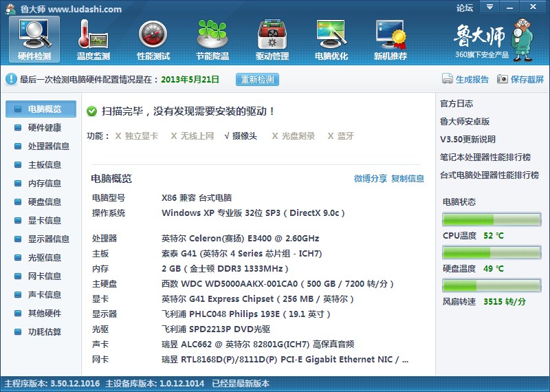This screenshot has width=550, height=392.
Task: Open the 节能降温 clover icon
Action: [212, 40]
